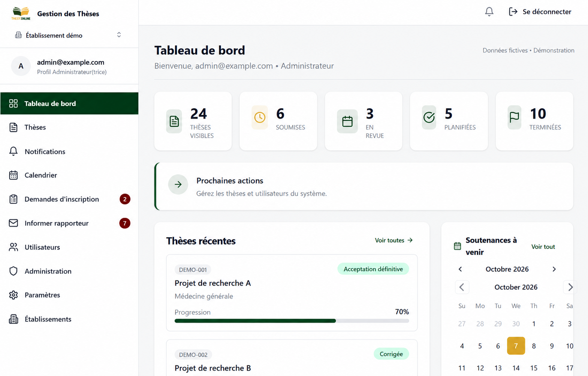
Task: Click Données fictives • Démonstration label
Action: [528, 50]
